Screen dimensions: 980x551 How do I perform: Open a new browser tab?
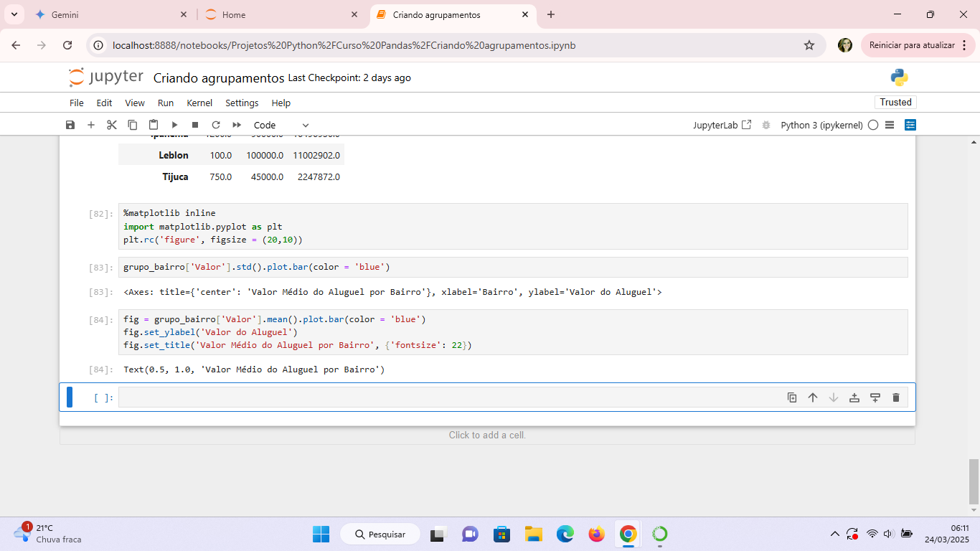551,14
